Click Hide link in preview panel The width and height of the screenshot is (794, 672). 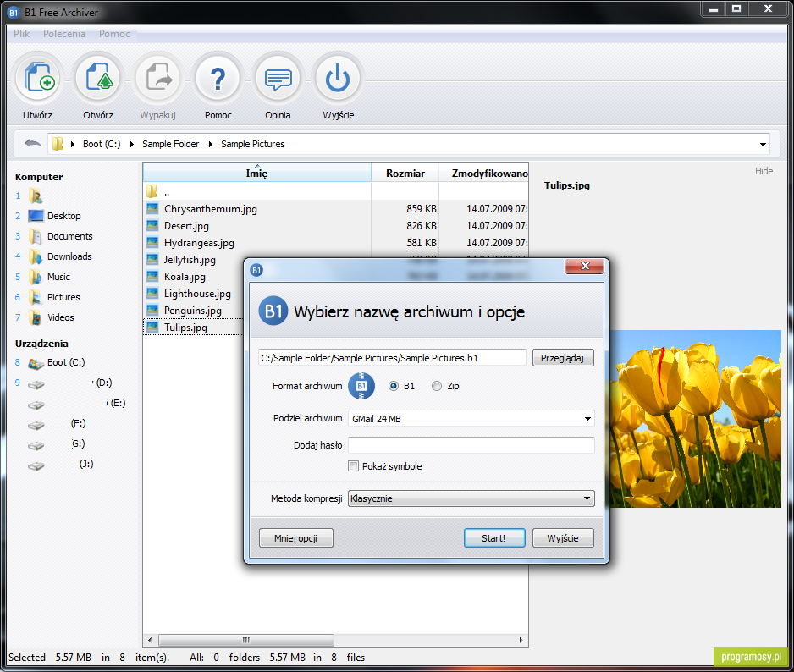click(x=764, y=171)
